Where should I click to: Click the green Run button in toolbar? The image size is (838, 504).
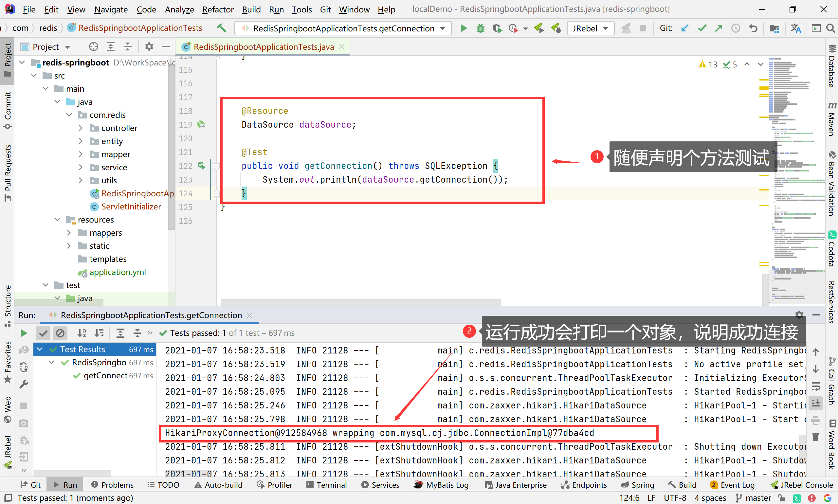pyautogui.click(x=463, y=28)
